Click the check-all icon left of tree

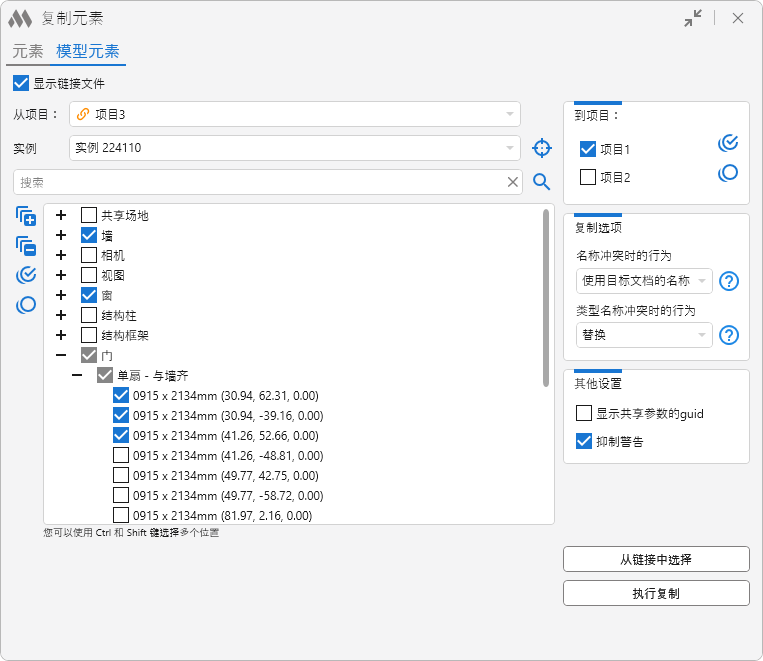pyautogui.click(x=26, y=275)
